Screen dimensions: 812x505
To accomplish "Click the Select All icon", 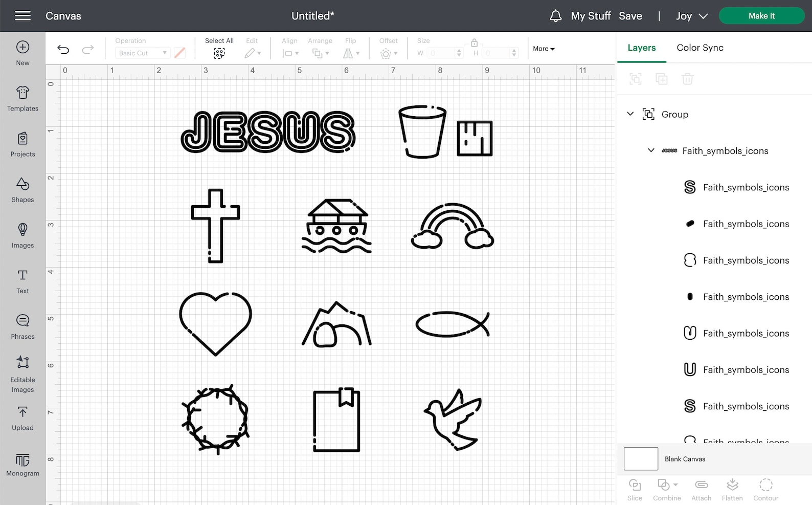I will click(x=219, y=53).
